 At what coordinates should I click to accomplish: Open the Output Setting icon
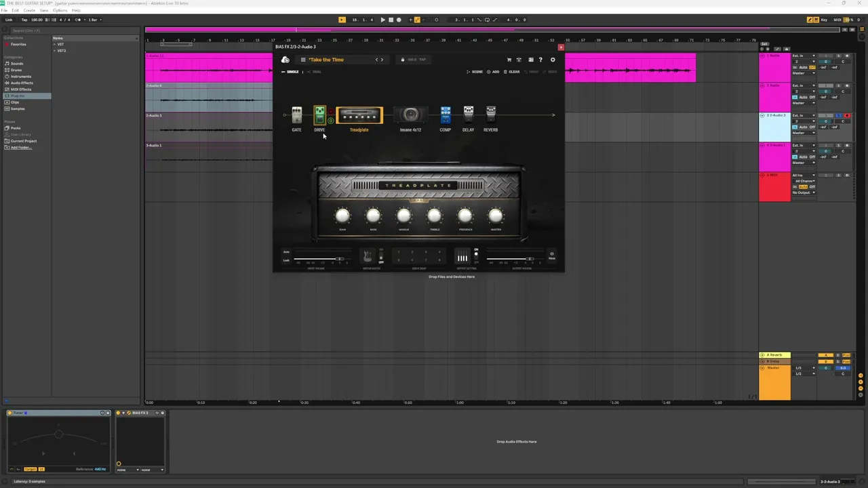462,256
